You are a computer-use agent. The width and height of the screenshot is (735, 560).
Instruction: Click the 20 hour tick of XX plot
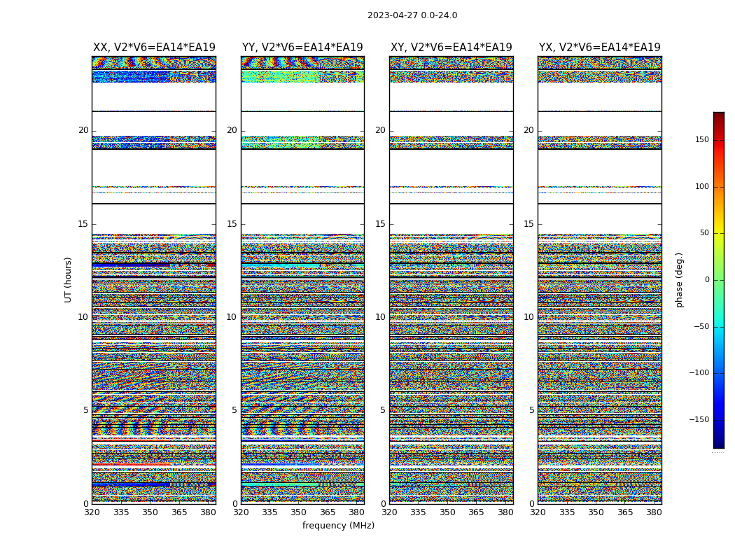pos(83,130)
